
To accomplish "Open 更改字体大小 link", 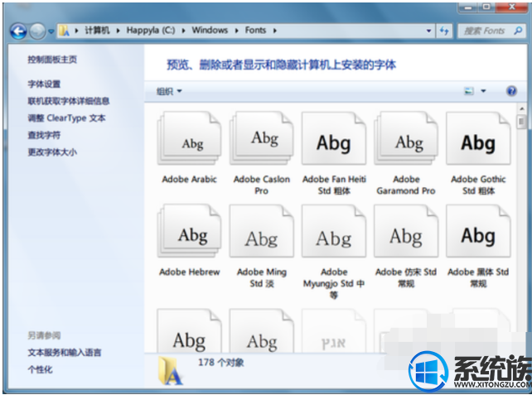I will [x=52, y=152].
